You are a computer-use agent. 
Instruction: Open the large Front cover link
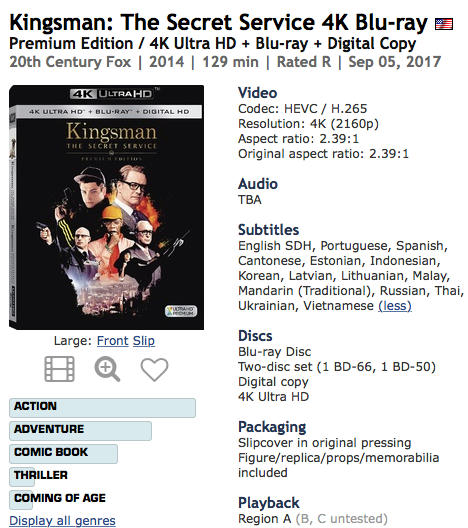click(x=112, y=341)
